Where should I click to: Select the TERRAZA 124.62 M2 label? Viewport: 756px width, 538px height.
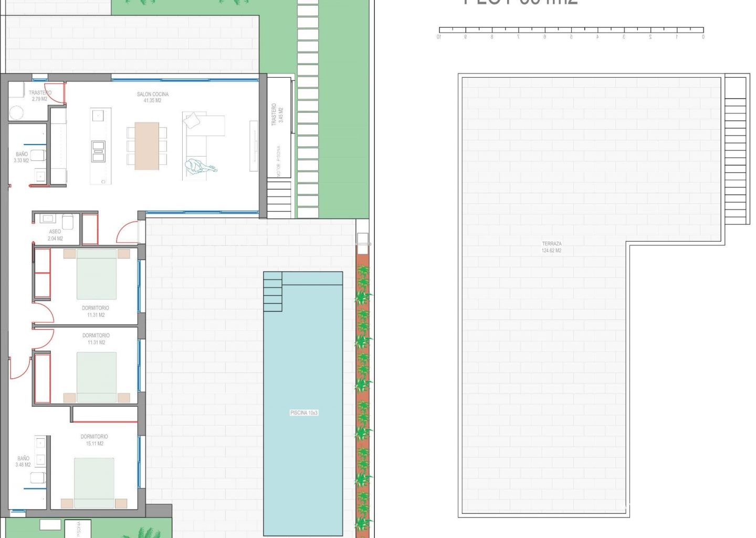[x=551, y=247]
